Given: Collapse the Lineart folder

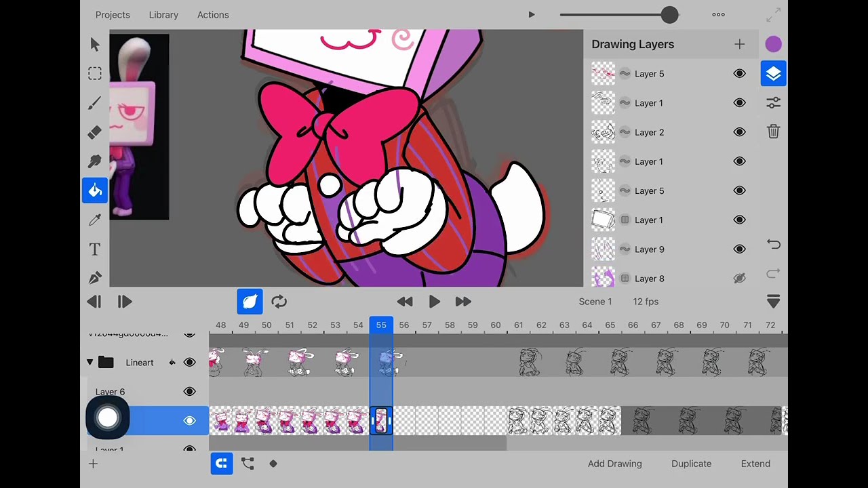Looking at the screenshot, I should pyautogui.click(x=90, y=363).
